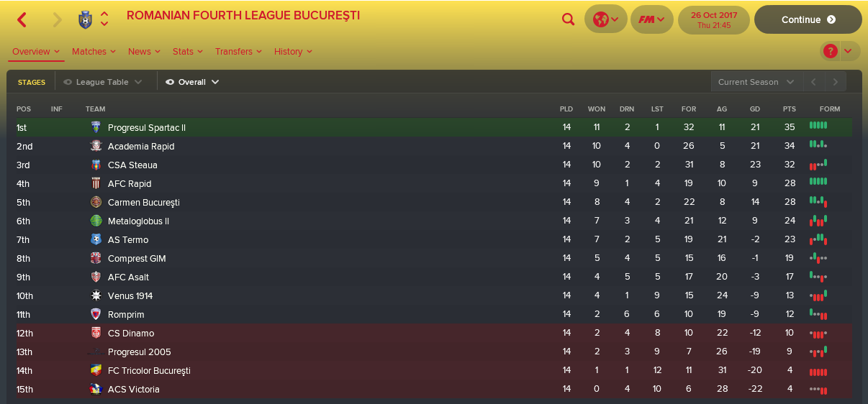The image size is (868, 404).
Task: Click CSA Steaua club badge
Action: click(96, 165)
